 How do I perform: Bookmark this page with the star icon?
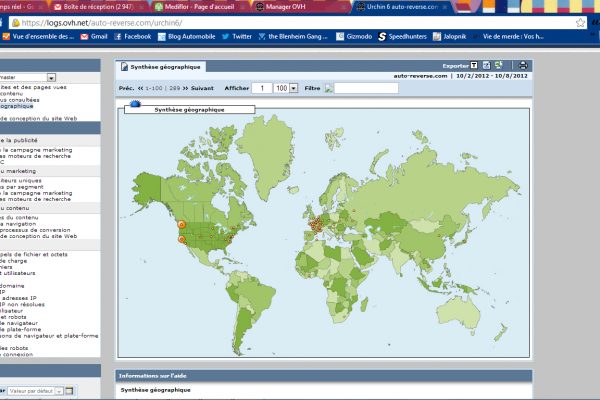point(581,21)
